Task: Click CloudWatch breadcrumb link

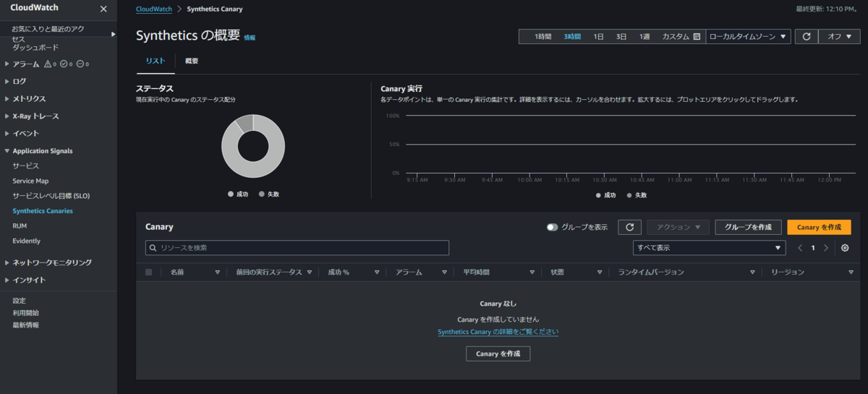Action: coord(153,9)
